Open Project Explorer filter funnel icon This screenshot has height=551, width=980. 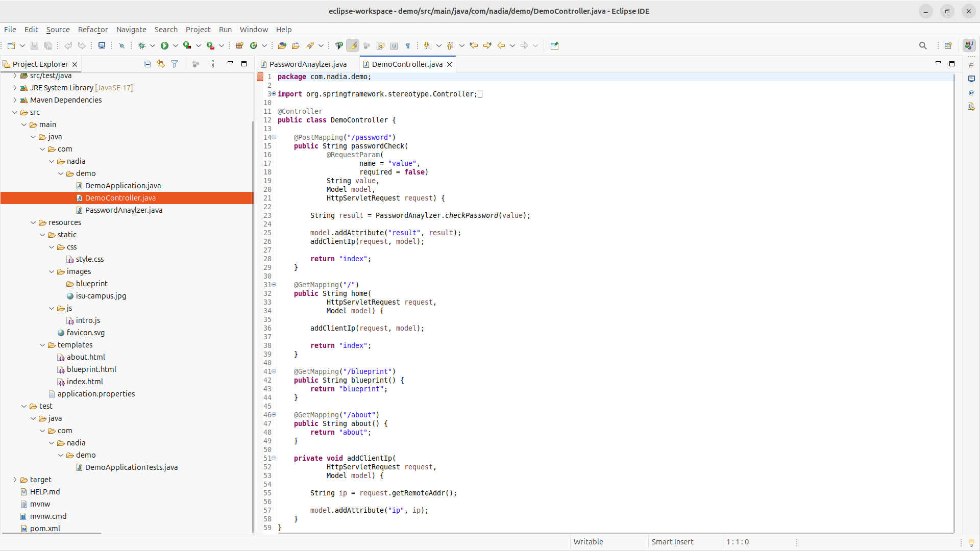click(175, 64)
